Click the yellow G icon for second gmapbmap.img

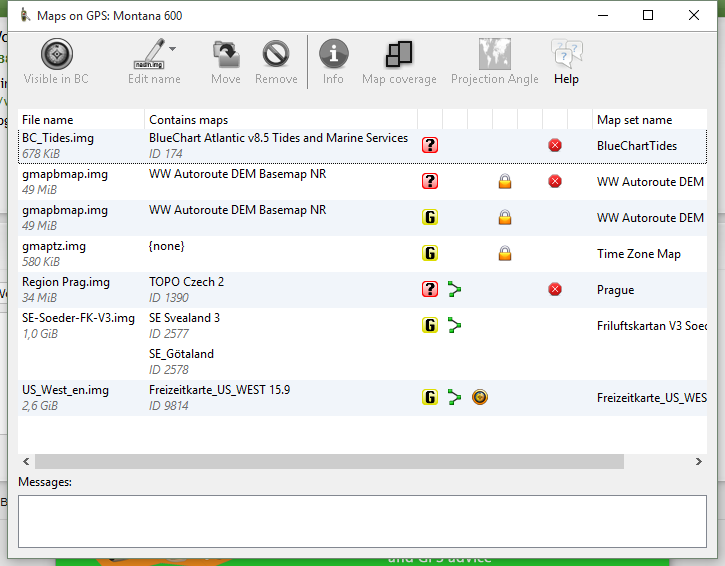click(x=430, y=217)
